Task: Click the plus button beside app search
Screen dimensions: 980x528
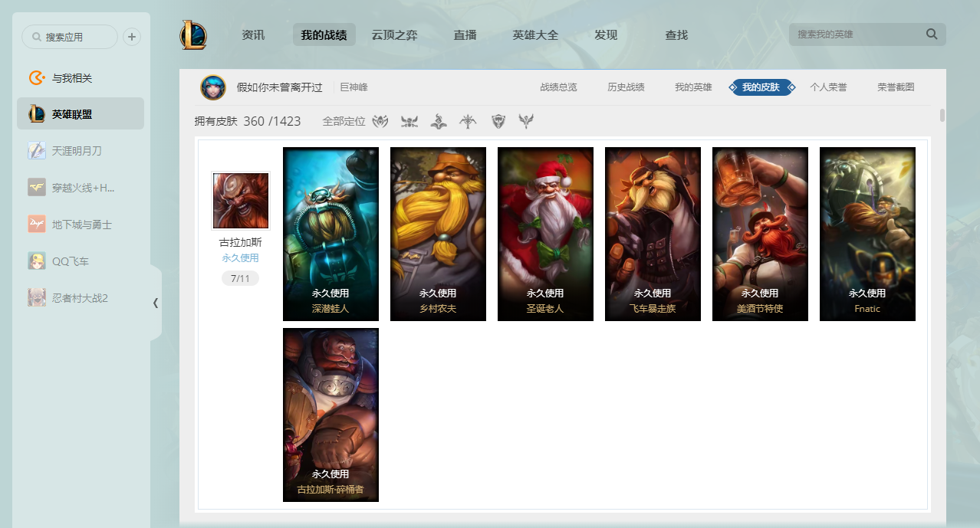Action: [x=132, y=37]
